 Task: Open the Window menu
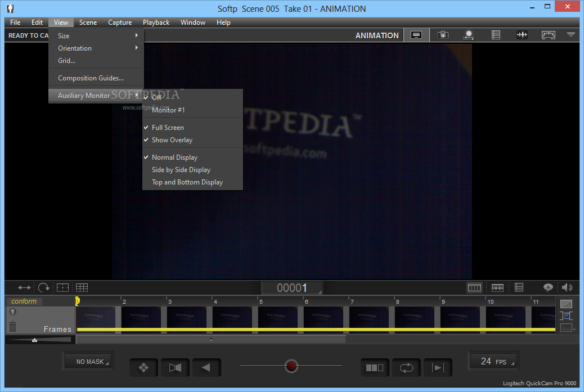[193, 22]
